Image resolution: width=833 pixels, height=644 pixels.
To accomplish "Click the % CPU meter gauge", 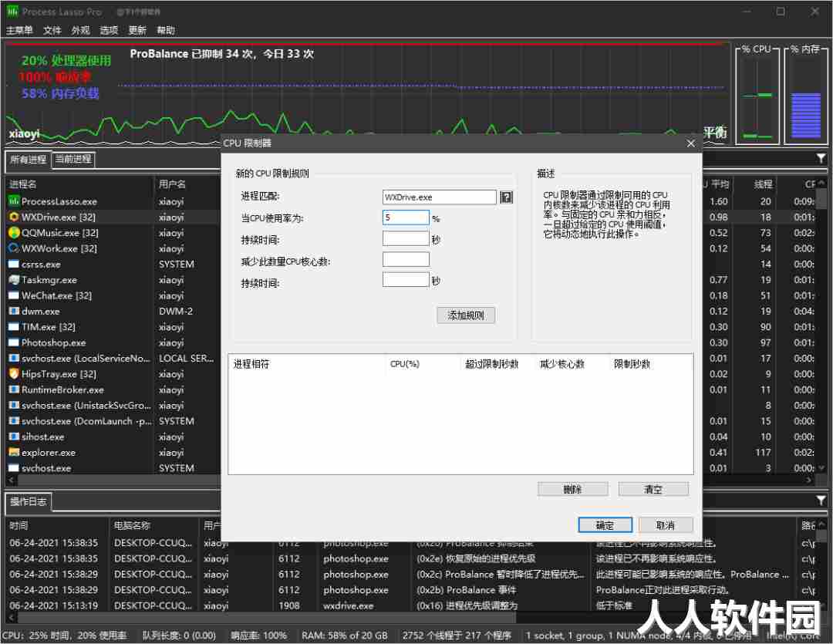I will point(757,95).
